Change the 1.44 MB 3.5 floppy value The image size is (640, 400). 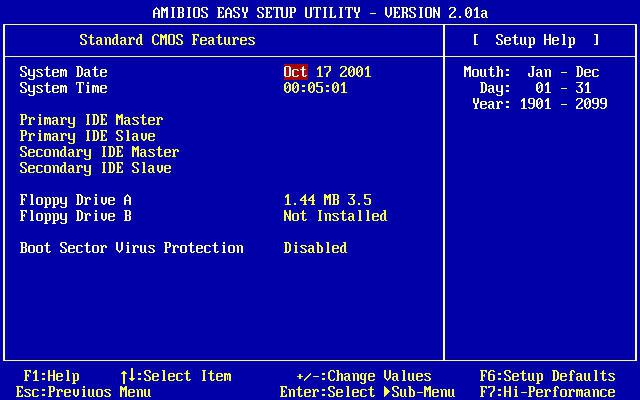point(327,200)
